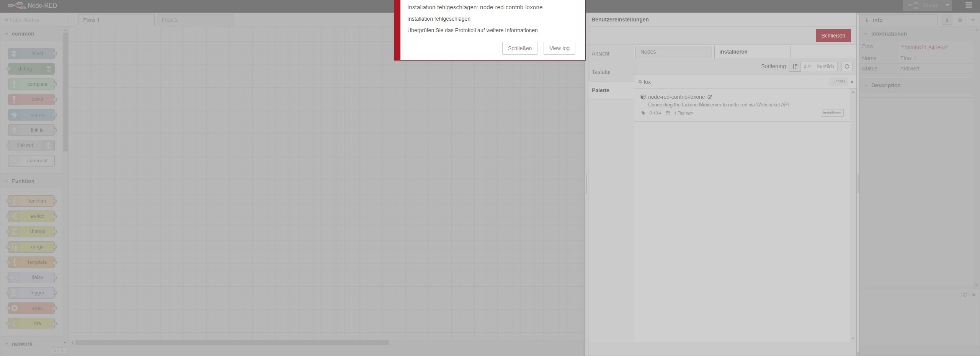Click the workspace horizontal scrollbar
Screen dimensions: 980x356
click(232, 343)
